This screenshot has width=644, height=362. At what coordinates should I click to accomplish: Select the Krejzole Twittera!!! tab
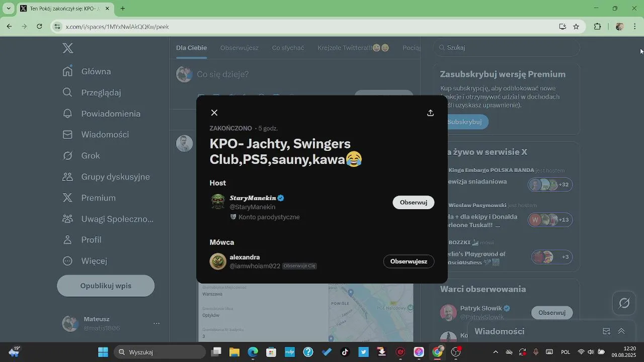click(x=353, y=48)
